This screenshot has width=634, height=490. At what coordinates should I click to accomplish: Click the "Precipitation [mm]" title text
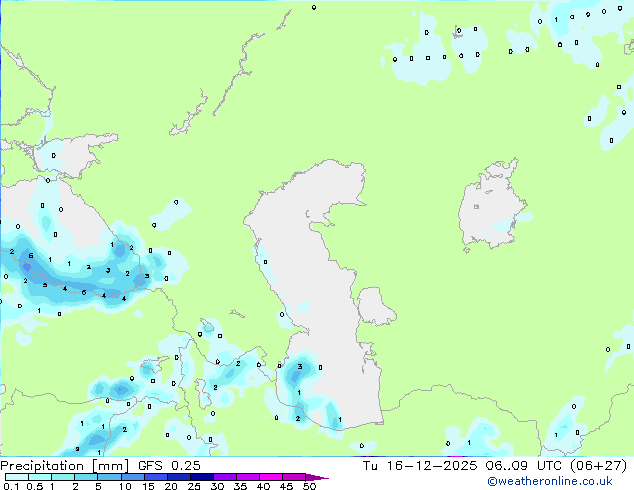[64, 466]
